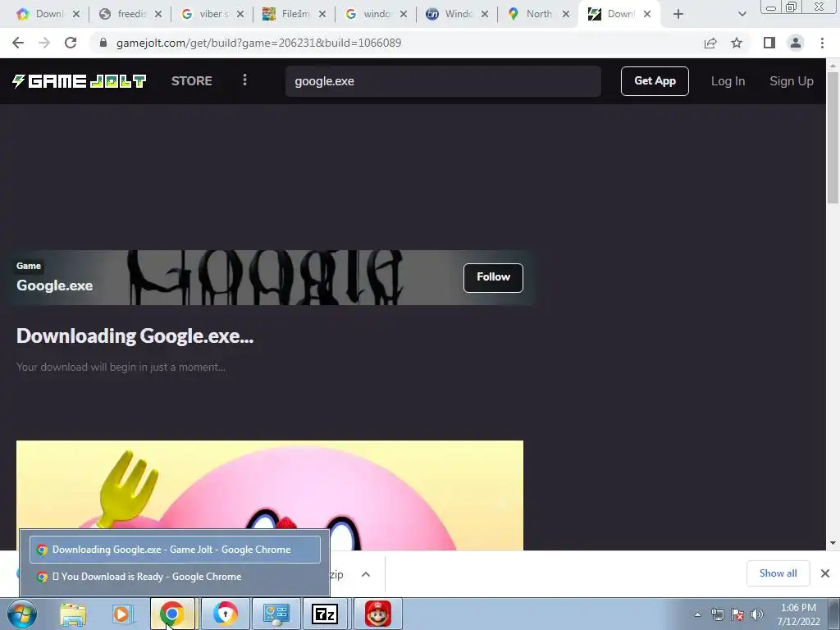This screenshot has height=630, width=840.
Task: Click the page vertical scrollbar thumb
Action: 833,138
